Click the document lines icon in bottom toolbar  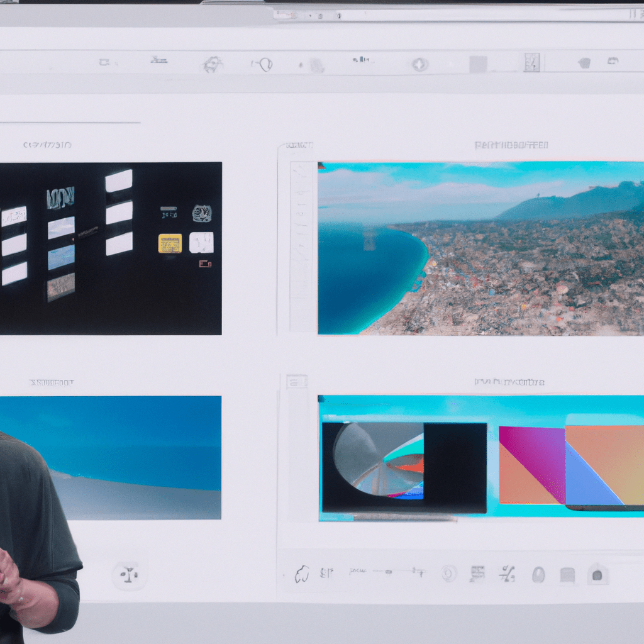(477, 574)
